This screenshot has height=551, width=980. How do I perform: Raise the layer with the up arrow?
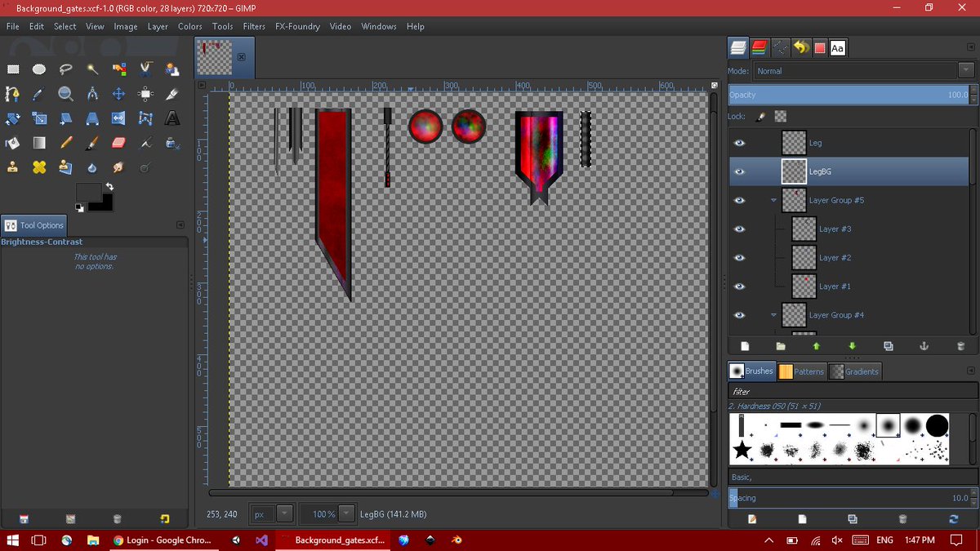pyautogui.click(x=817, y=346)
